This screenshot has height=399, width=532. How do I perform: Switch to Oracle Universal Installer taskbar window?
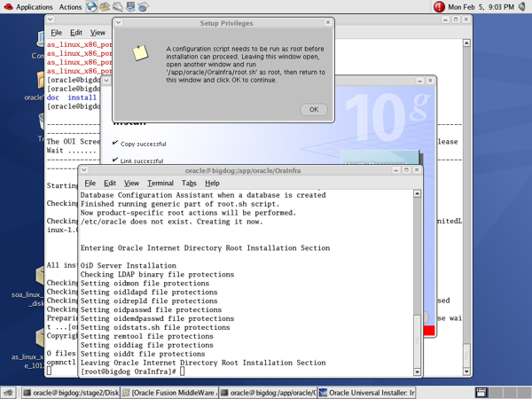(x=367, y=393)
